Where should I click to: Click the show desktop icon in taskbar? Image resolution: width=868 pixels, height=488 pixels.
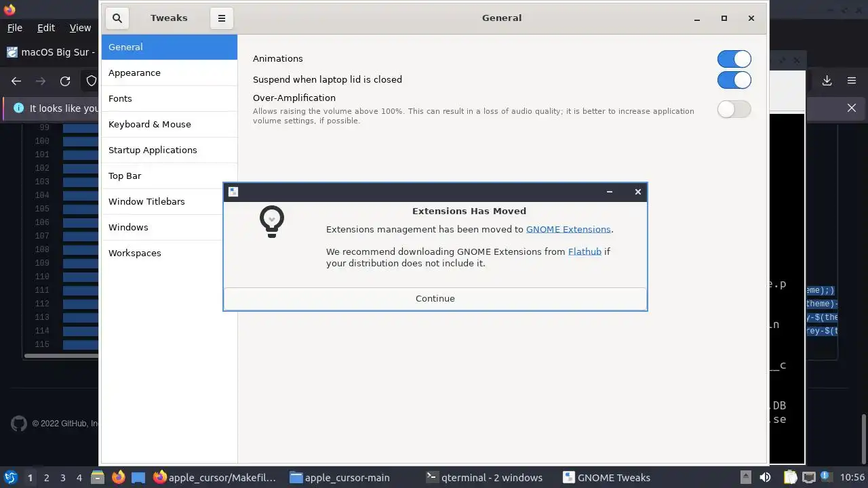(x=138, y=477)
